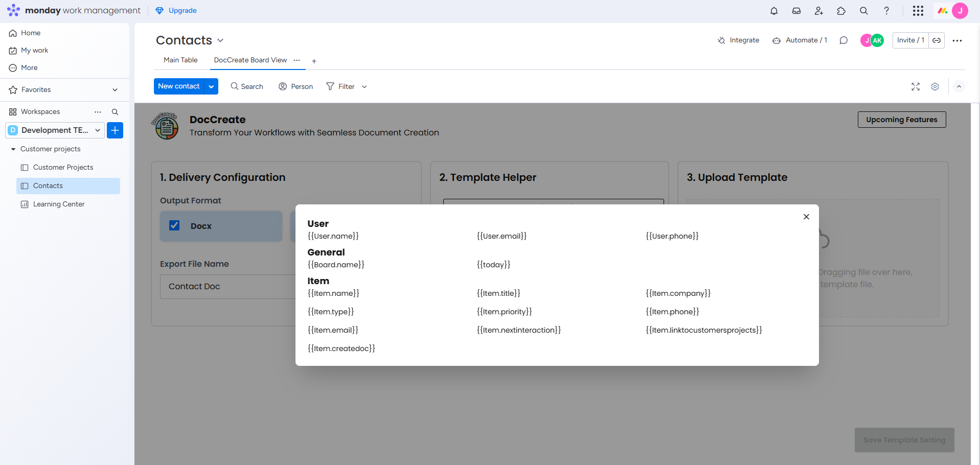The image size is (980, 465).
Task: Open the board Search tool
Action: [247, 87]
